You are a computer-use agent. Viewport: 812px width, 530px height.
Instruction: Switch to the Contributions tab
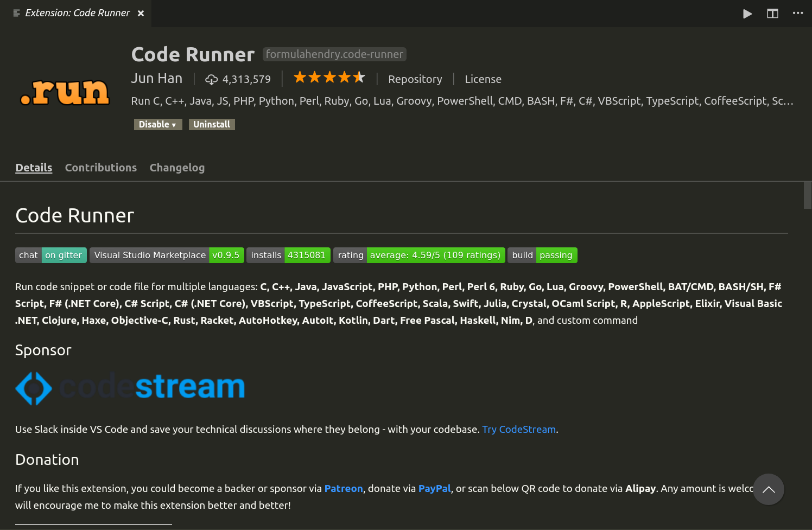point(101,168)
